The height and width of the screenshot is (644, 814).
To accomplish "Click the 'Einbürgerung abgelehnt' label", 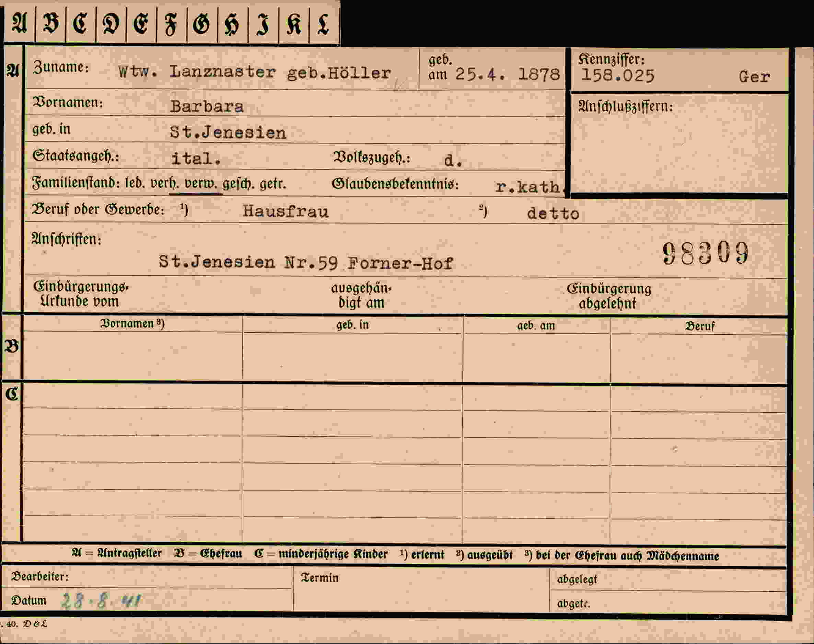I will tap(609, 296).
